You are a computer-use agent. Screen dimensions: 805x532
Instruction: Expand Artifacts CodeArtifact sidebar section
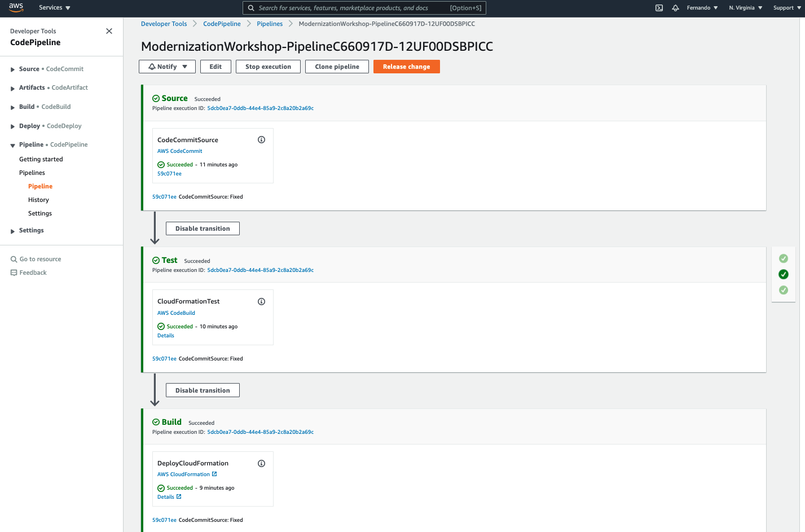[12, 88]
